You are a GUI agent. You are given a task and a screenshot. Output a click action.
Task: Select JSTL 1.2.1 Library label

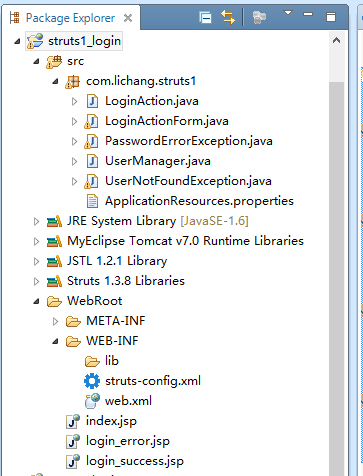[117, 261]
